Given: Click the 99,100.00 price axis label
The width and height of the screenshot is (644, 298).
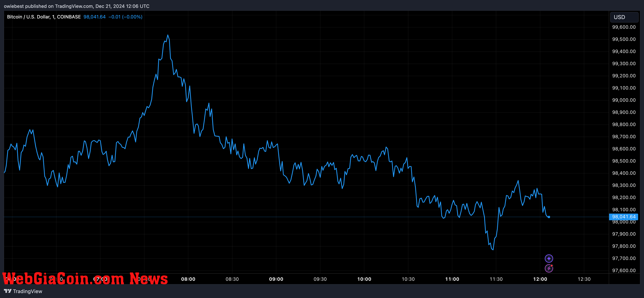Looking at the screenshot, I should (x=624, y=88).
